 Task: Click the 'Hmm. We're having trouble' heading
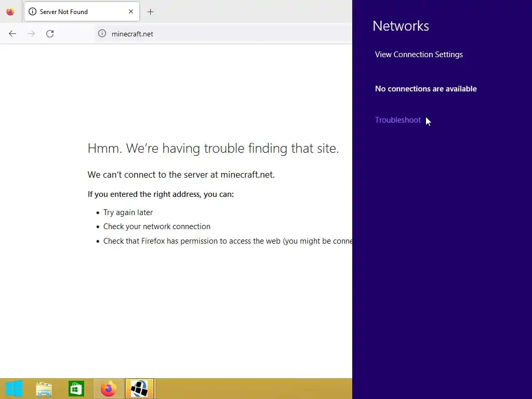click(x=213, y=148)
